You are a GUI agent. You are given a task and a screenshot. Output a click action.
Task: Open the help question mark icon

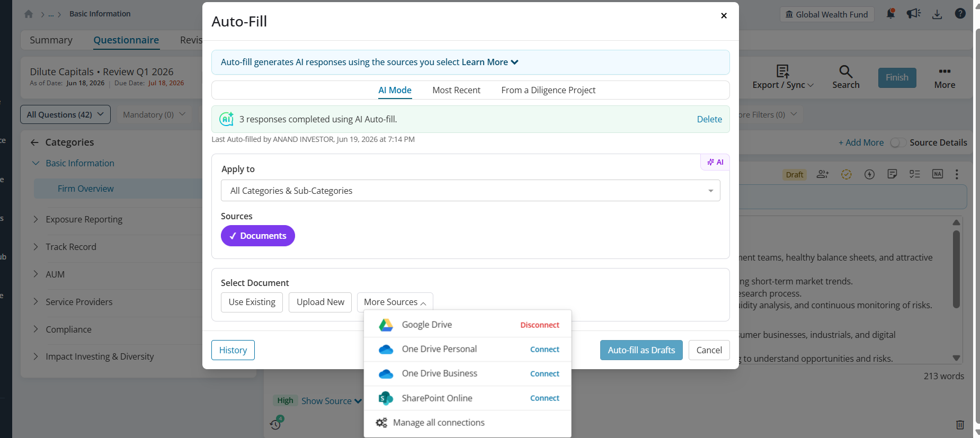click(960, 14)
